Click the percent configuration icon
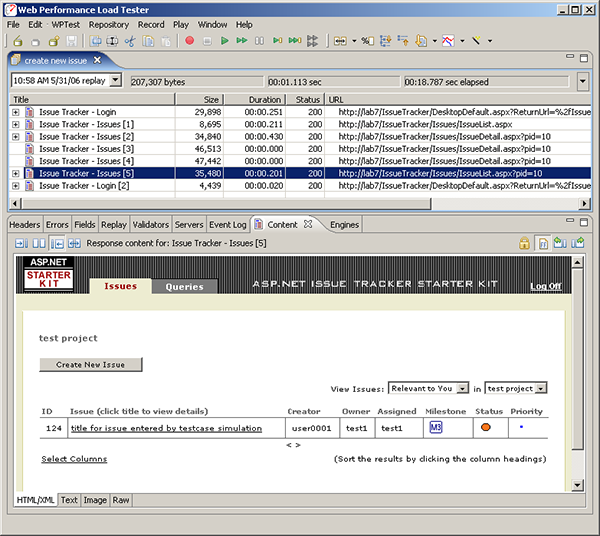This screenshot has height=536, width=600. coord(367,41)
